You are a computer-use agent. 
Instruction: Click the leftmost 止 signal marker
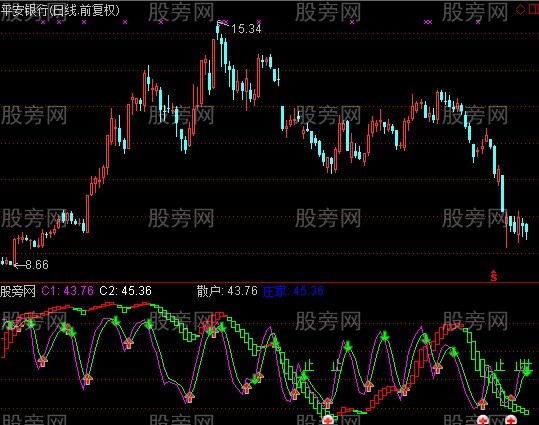(308, 366)
